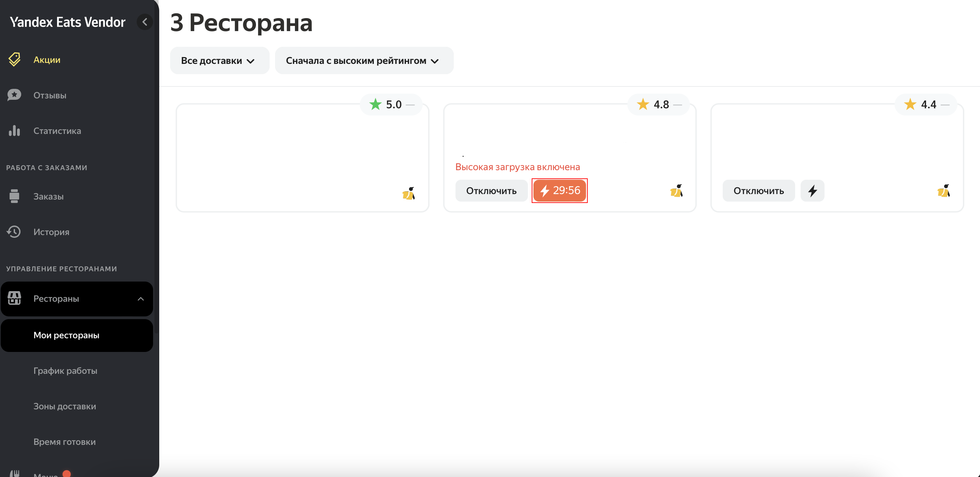
Task: Open График работы submenu item
Action: 65,370
